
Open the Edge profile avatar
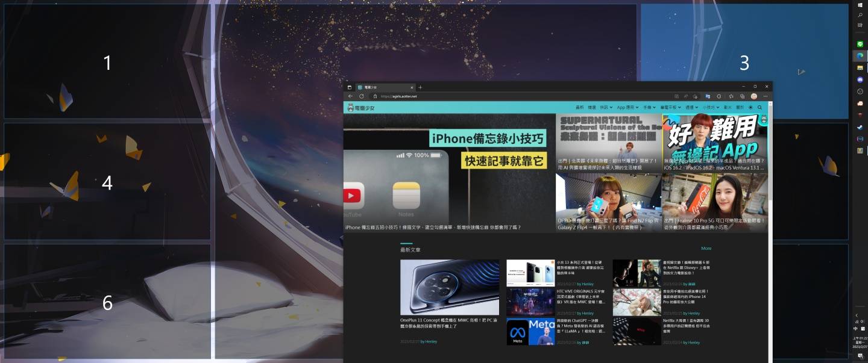[x=755, y=95]
